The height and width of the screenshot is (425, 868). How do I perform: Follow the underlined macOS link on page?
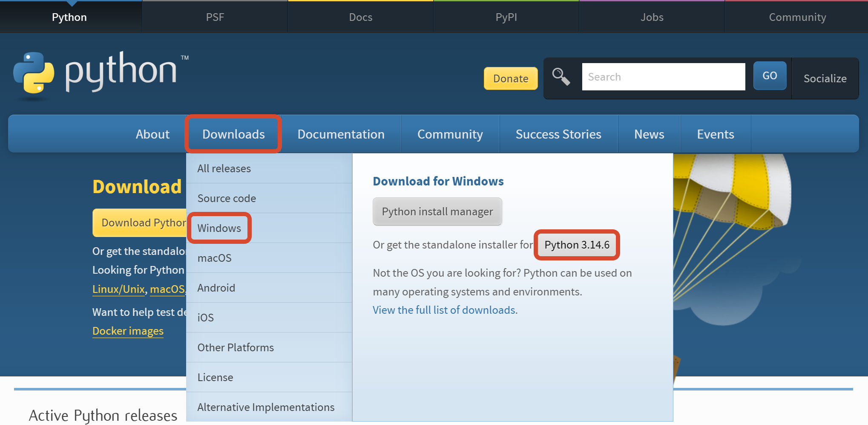point(167,289)
